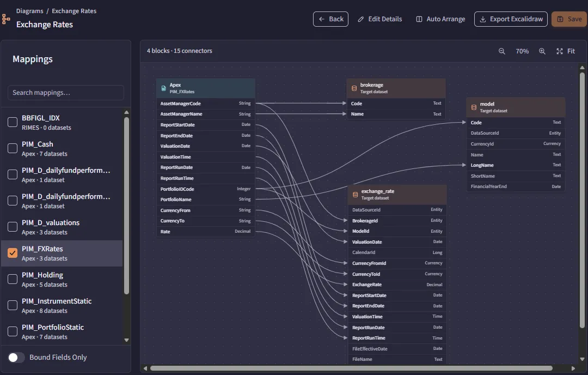Click the model block header
This screenshot has height=375, width=588.
tap(516, 107)
